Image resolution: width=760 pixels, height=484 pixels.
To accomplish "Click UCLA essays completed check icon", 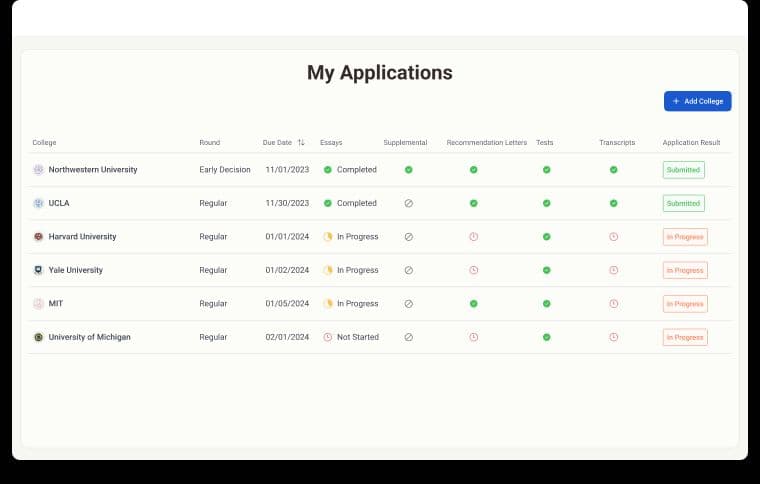I will [x=328, y=203].
